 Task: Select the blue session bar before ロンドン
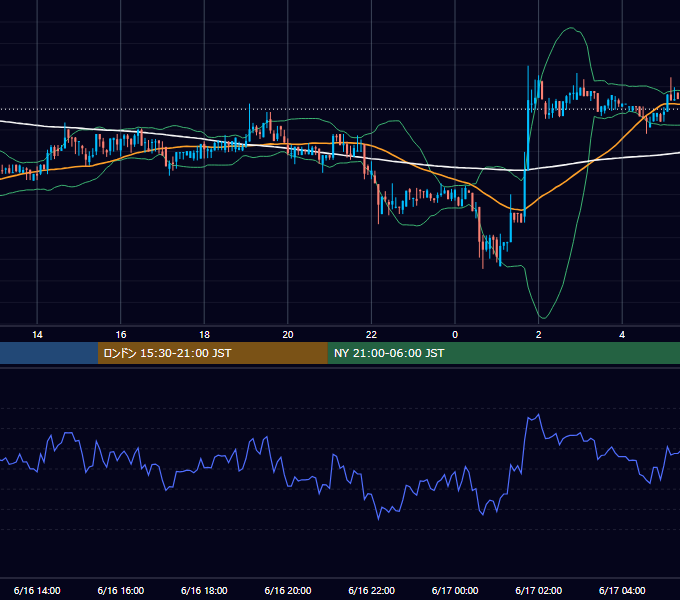[49, 353]
